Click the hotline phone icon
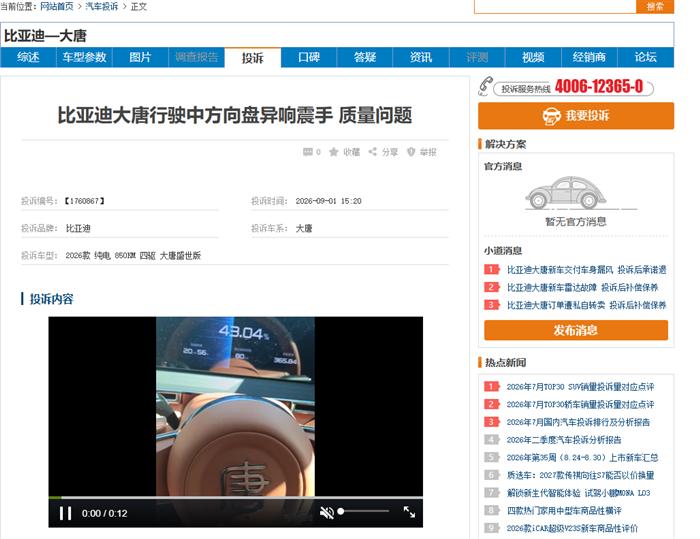This screenshot has height=539, width=700. coord(485,86)
